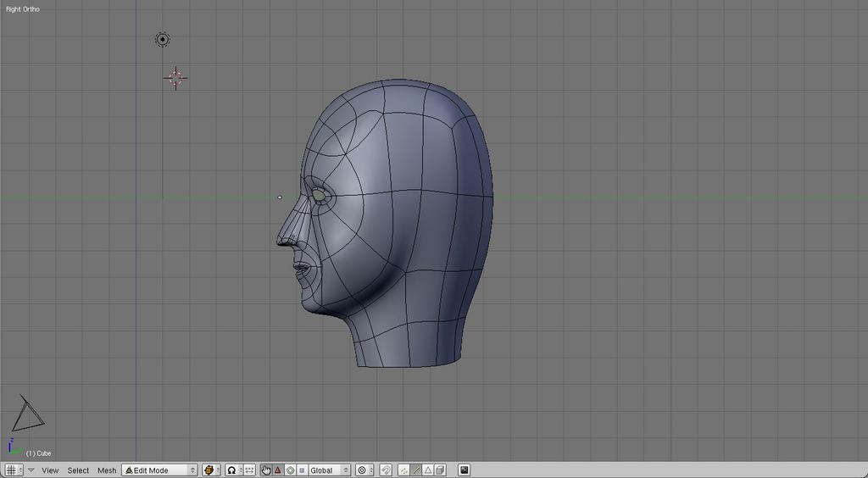Enable the scale manipulator square icon

302,470
